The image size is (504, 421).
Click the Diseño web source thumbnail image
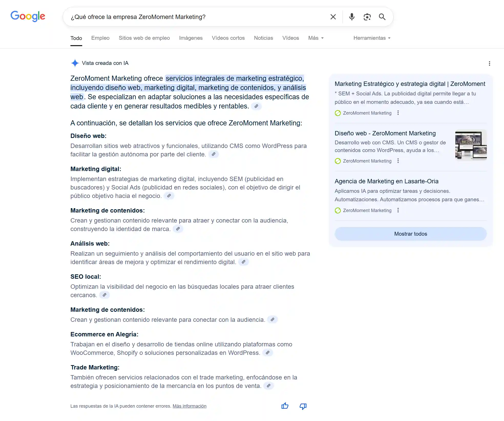(x=471, y=145)
